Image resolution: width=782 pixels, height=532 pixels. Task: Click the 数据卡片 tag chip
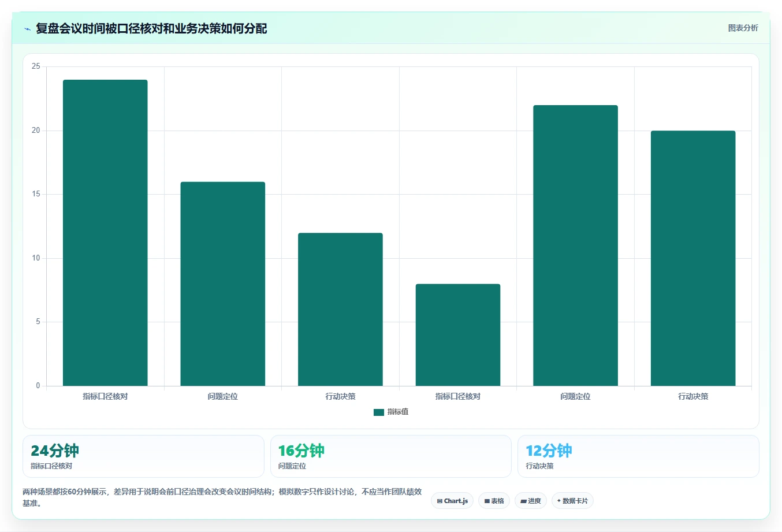coord(572,501)
